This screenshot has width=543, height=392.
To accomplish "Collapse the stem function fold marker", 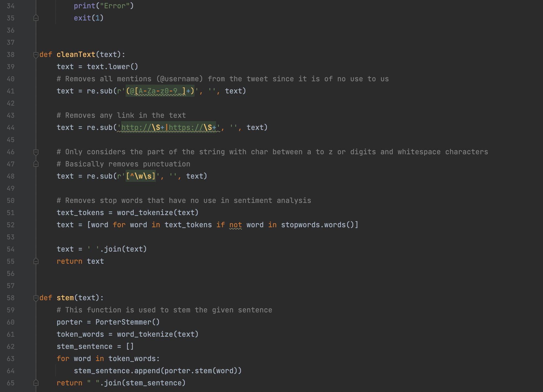I will coord(36,298).
